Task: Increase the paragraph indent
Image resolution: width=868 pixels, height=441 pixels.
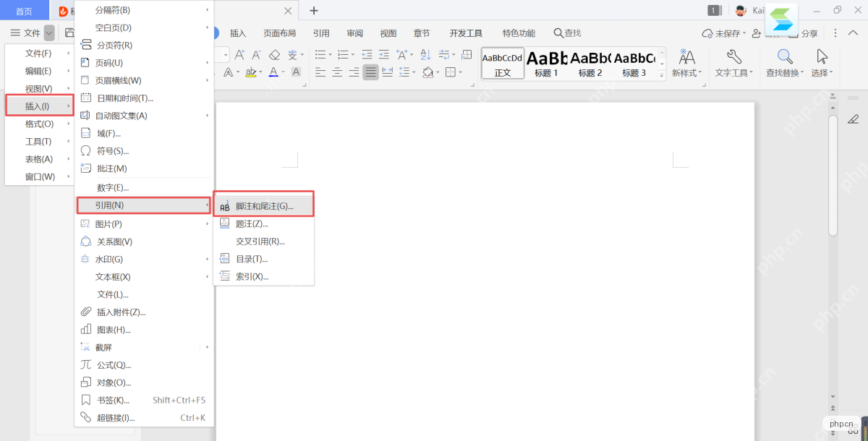Action: pos(385,55)
